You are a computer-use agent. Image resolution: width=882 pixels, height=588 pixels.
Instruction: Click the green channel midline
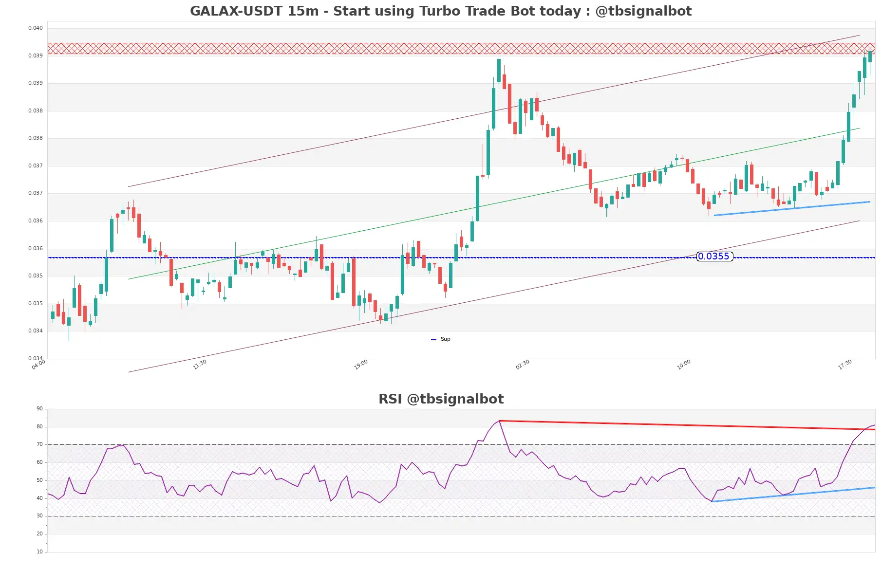coord(493,203)
